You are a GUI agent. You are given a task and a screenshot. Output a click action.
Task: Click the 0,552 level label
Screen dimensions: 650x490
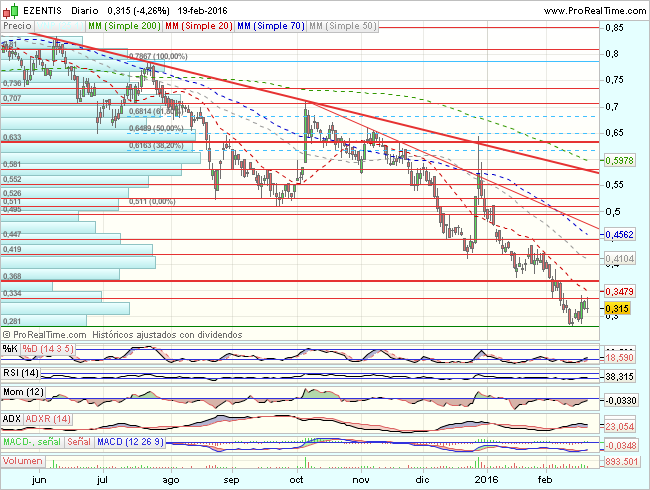12,179
